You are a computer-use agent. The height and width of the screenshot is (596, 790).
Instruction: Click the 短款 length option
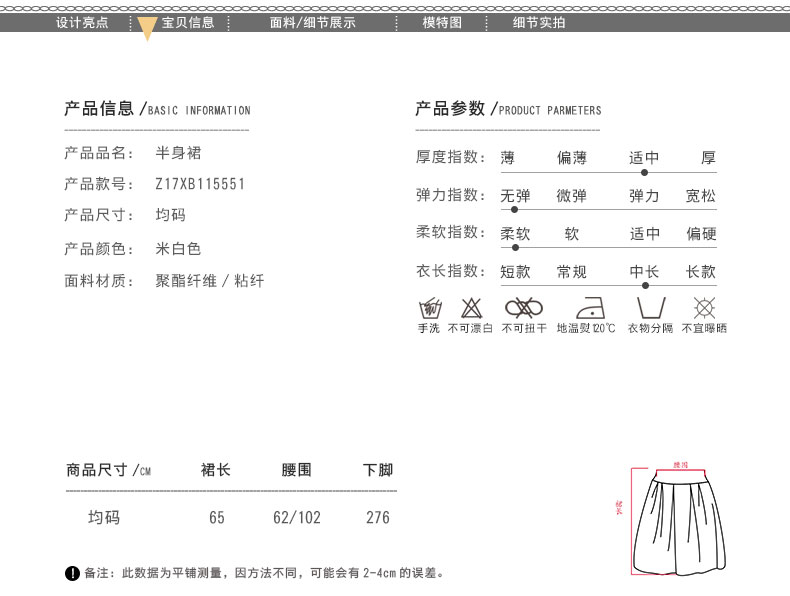[515, 272]
